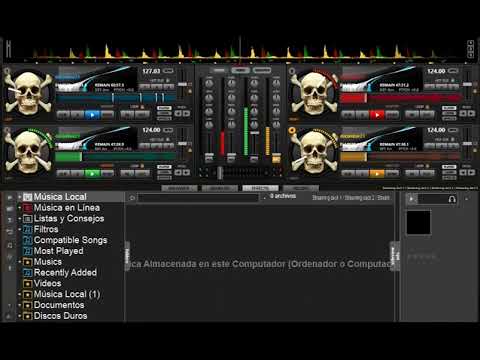
Task: Click the icon next to Compatible Songs
Action: click(28, 240)
